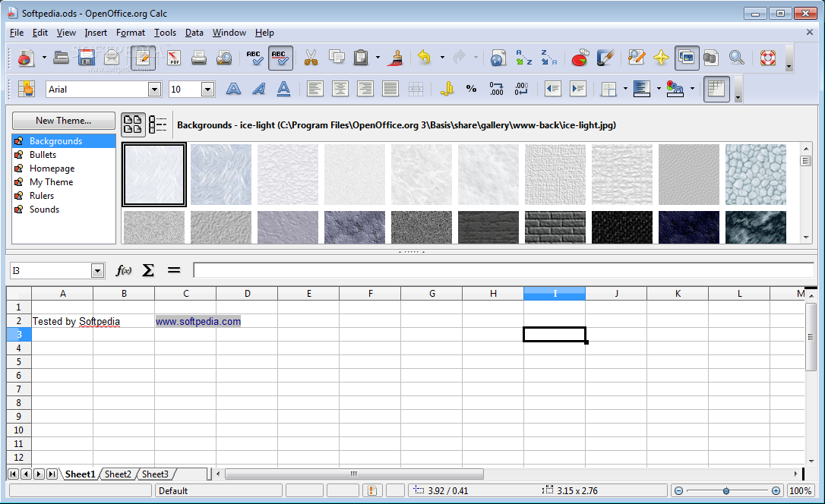Click the New Theme button
Image resolution: width=825 pixels, height=504 pixels.
[63, 121]
